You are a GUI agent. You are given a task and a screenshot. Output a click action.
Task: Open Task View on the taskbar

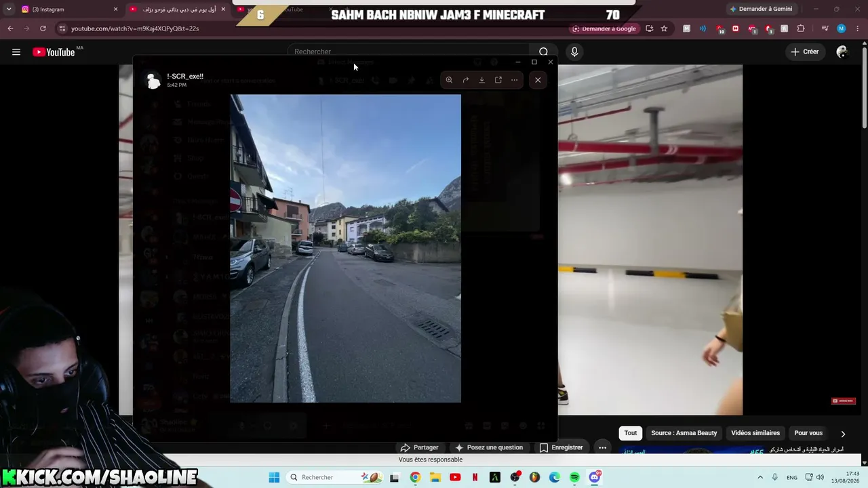pos(395,477)
